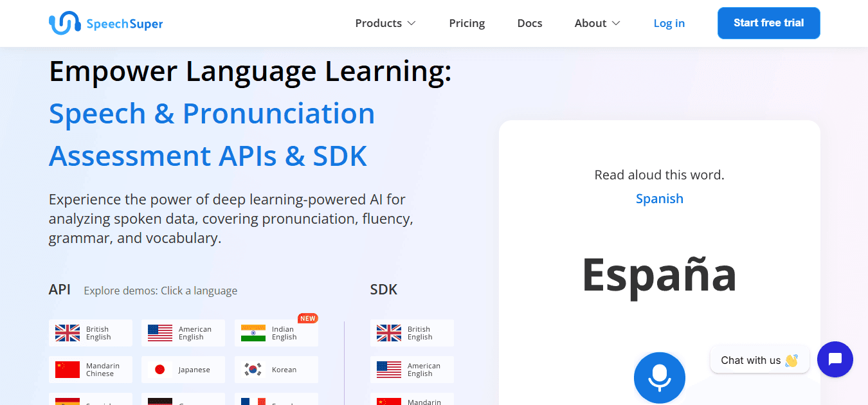868x405 pixels.
Task: Click the Japanese flag icon
Action: point(160,370)
